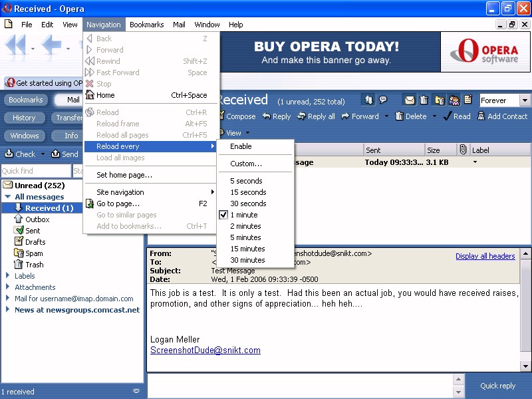Click Display all headers link

[x=485, y=256]
